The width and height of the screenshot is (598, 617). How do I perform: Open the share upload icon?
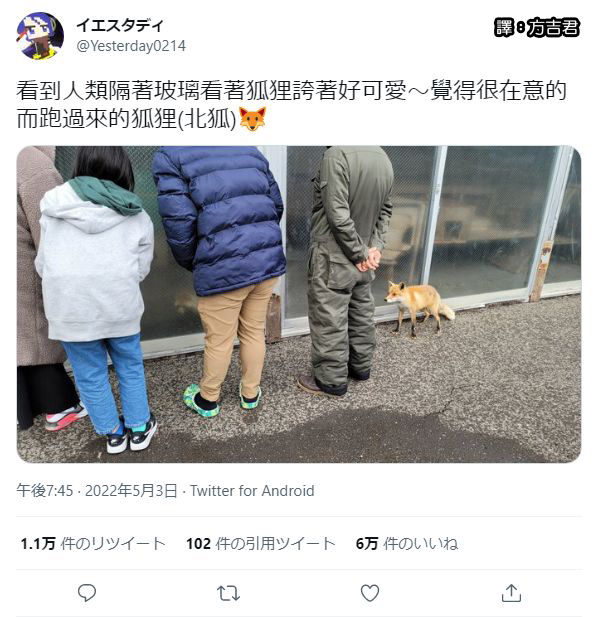[511, 593]
